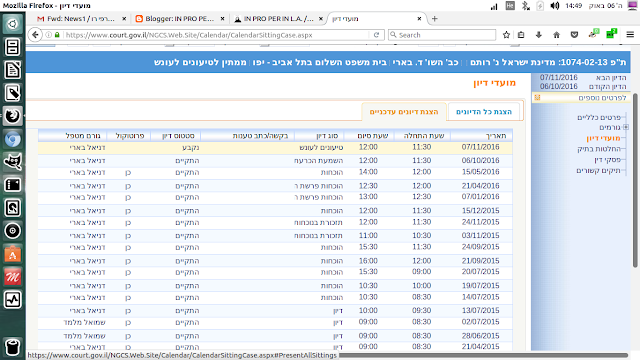The height and width of the screenshot is (360, 640).
Task: Sort by the גורם מטפל column header
Action: (73, 136)
